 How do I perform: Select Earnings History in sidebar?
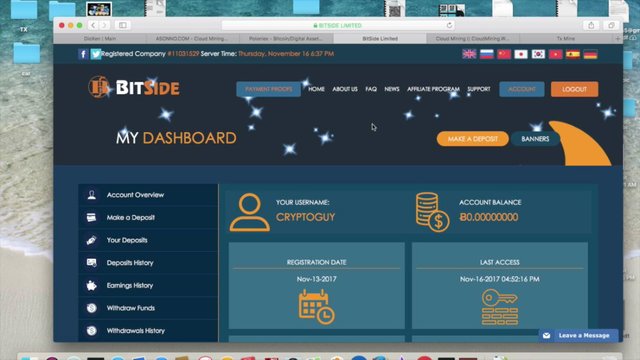coord(148,285)
